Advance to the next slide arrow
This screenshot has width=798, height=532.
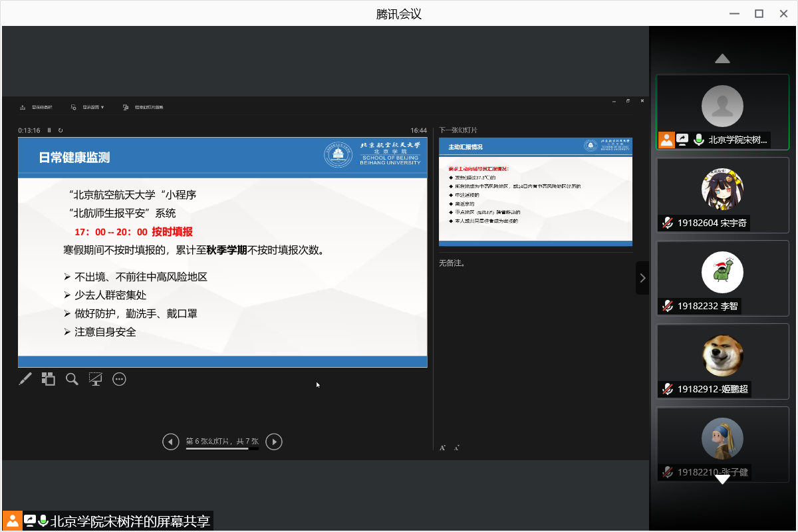(274, 442)
